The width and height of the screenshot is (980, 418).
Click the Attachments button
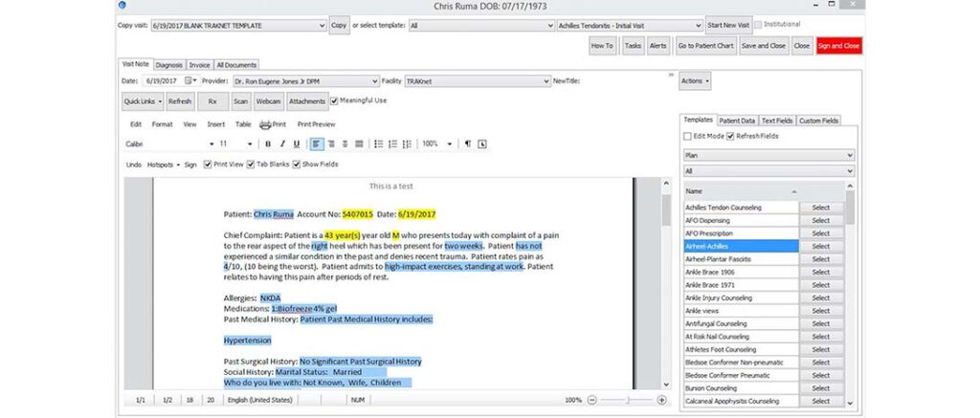point(307,101)
